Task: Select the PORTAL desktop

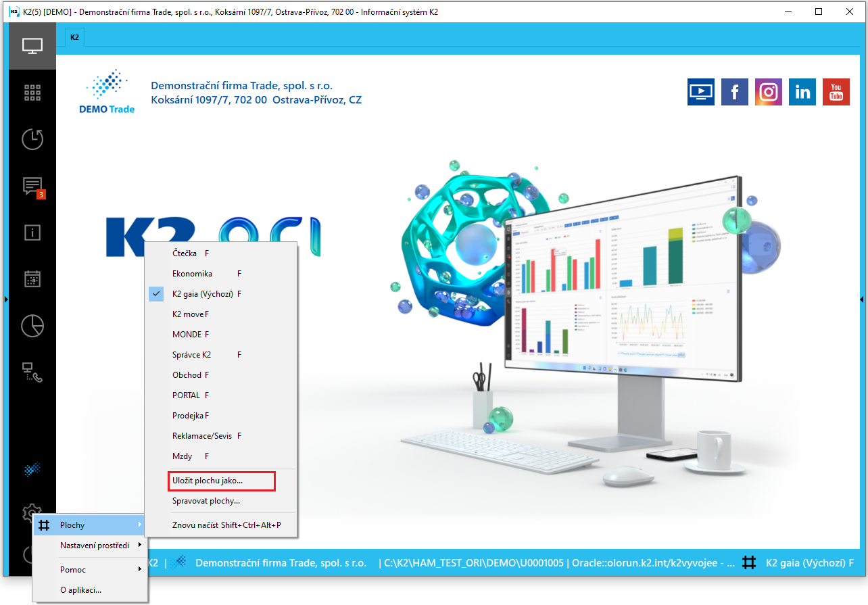Action: (221, 395)
